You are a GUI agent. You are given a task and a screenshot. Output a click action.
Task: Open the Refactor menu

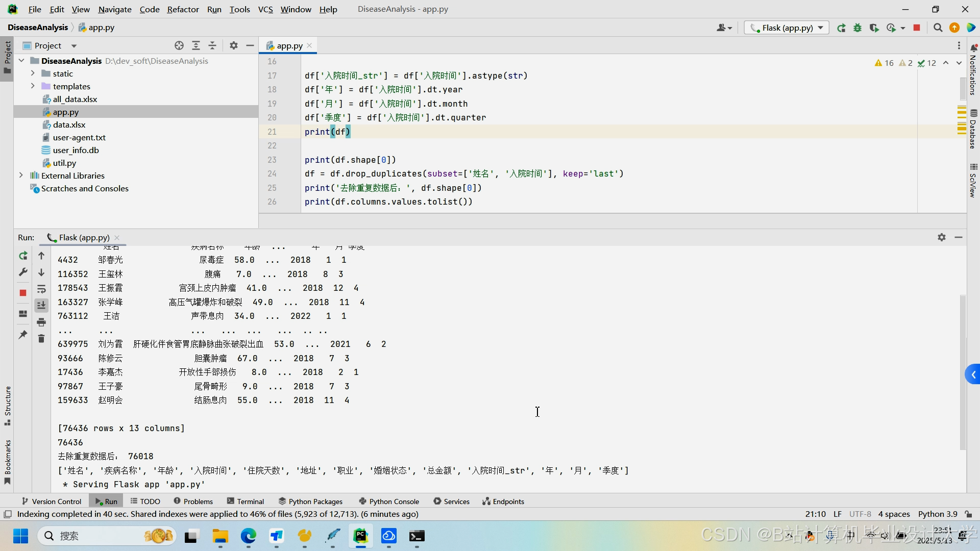183,9
